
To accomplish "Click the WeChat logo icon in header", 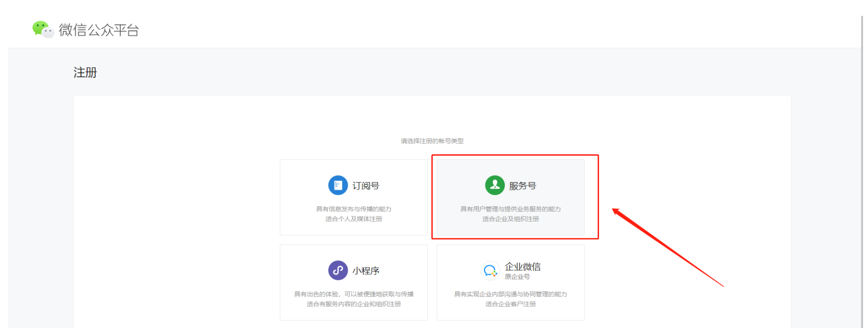I will pos(43,29).
